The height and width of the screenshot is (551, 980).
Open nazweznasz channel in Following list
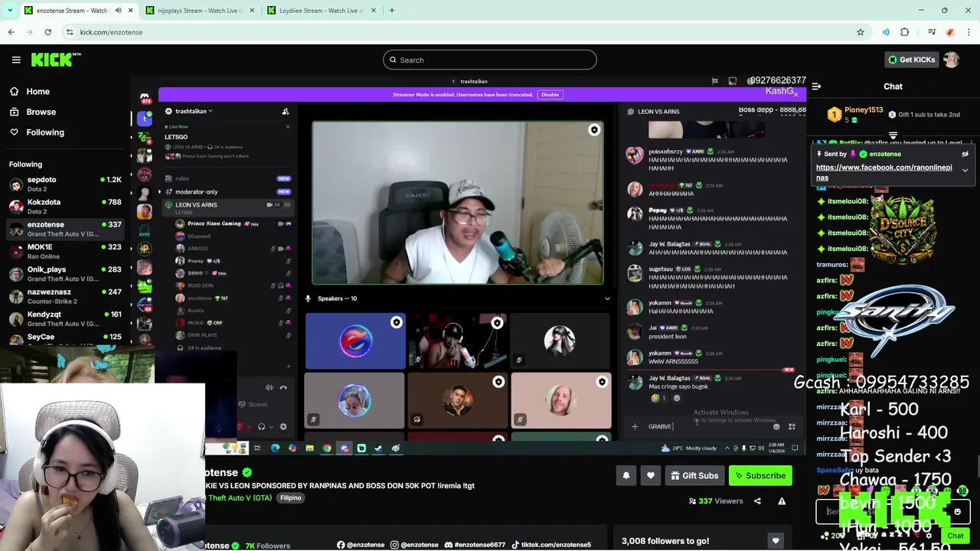coord(64,296)
